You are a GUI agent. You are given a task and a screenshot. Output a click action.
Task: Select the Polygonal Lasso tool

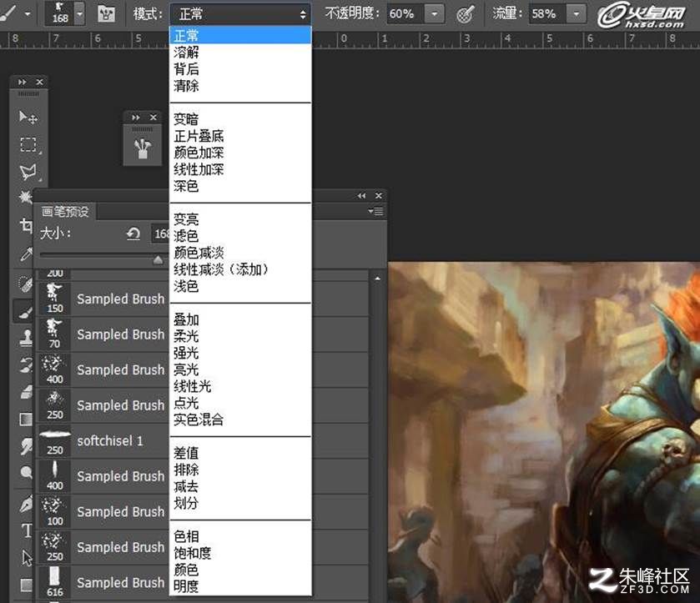28,173
